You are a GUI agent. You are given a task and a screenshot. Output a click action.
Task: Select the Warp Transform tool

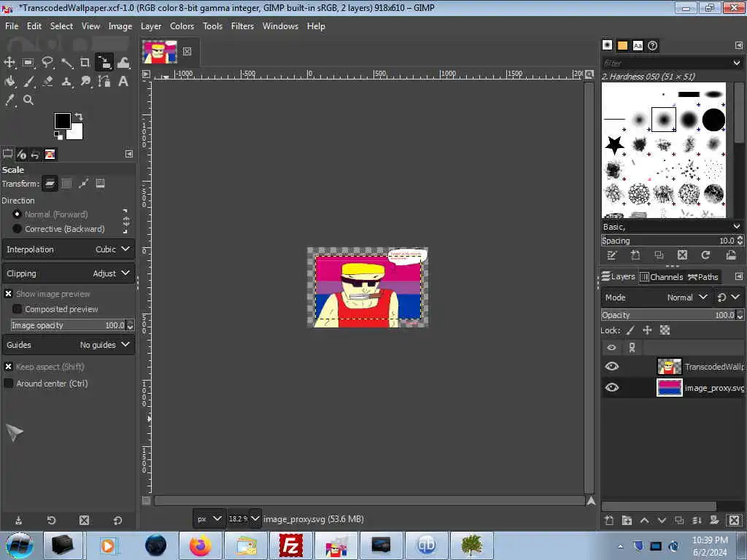[123, 63]
